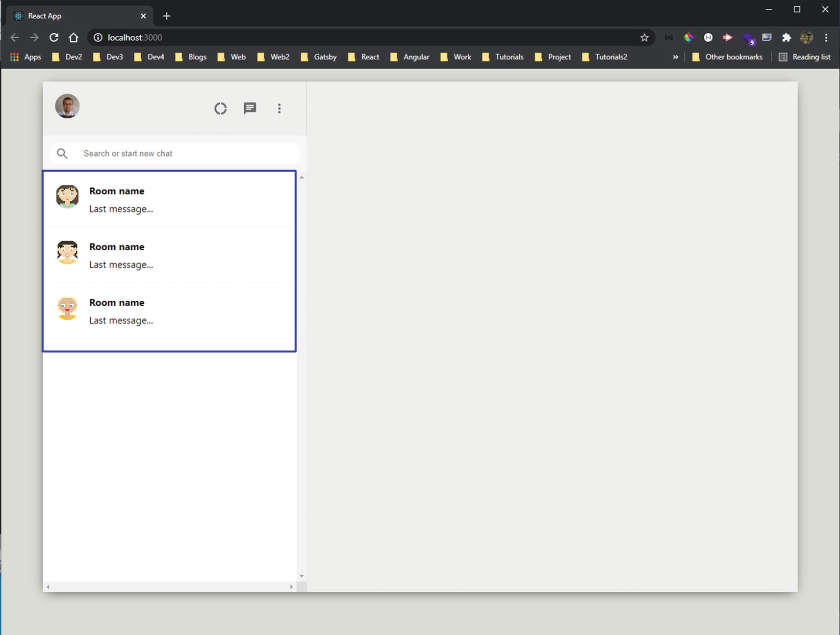The height and width of the screenshot is (635, 840).
Task: Open the first Room name chat
Action: coord(169,200)
